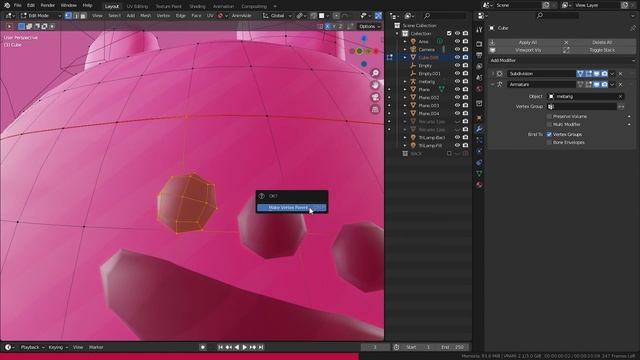Screen dimensions: 640x360
Task: Select face select mode icon
Action: [83, 16]
